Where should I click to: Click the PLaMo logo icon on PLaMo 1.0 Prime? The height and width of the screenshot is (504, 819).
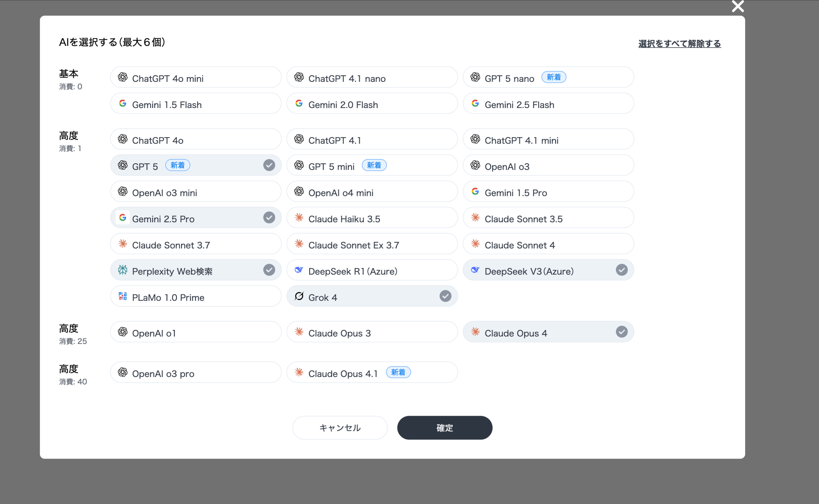(123, 296)
